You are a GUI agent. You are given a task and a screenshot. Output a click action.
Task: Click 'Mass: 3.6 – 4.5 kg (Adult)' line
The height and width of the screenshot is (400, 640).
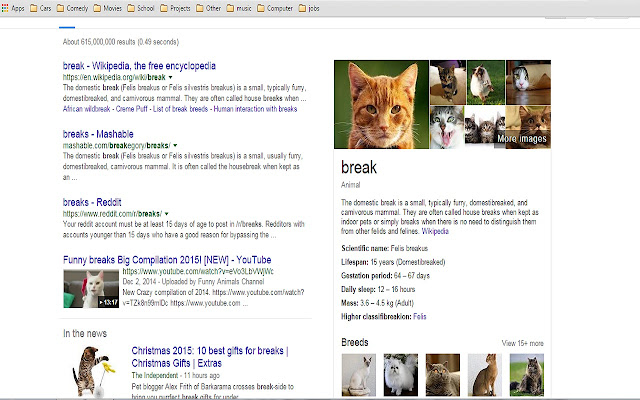point(378,303)
